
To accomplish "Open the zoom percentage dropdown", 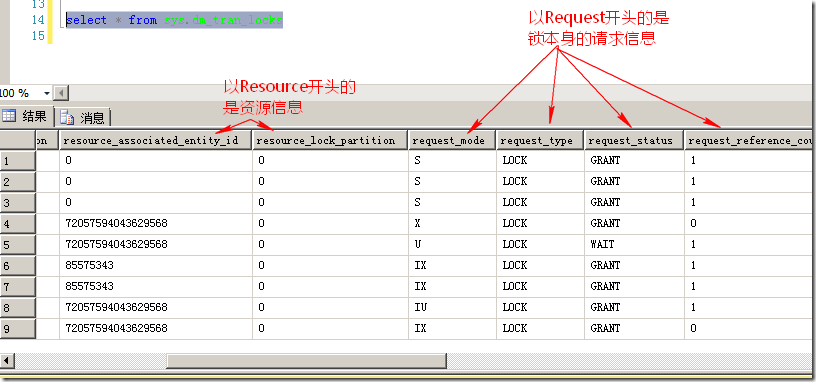I will [x=46, y=94].
